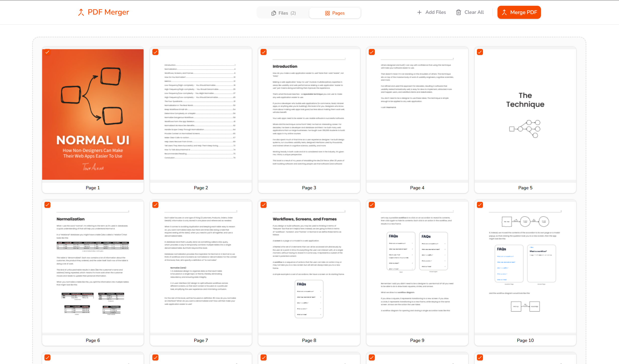Uncheck the Page 1 checkbox
Image resolution: width=619 pixels, height=364 pixels.
pos(47,52)
